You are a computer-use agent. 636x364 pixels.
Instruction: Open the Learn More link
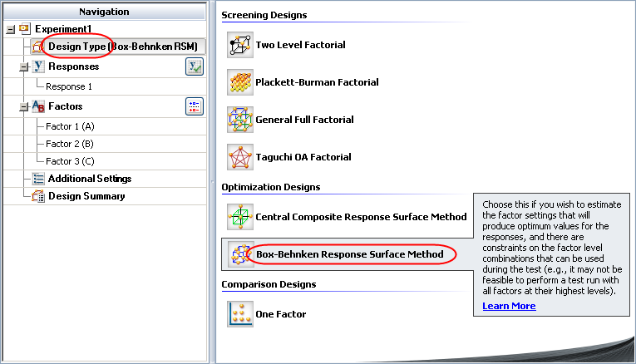click(509, 306)
